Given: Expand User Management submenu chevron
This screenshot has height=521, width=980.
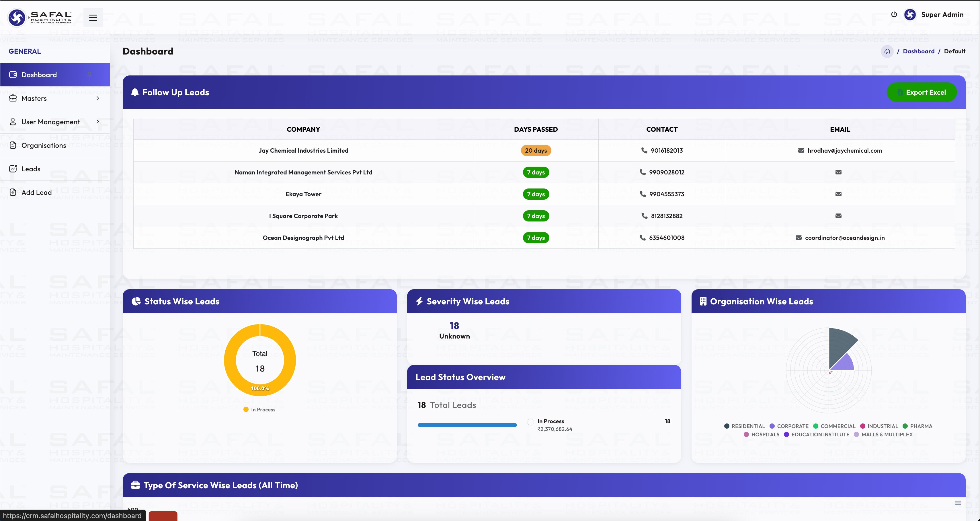Looking at the screenshot, I should point(98,122).
